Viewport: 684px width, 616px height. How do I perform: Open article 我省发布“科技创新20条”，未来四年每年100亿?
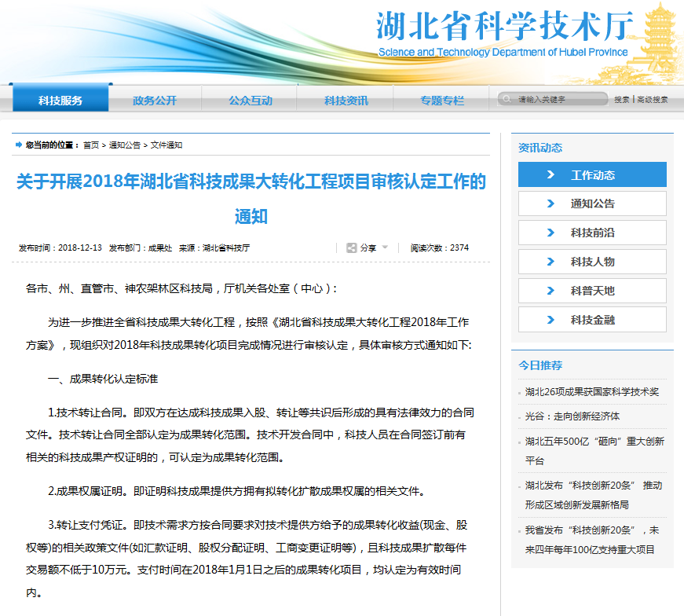click(x=592, y=540)
